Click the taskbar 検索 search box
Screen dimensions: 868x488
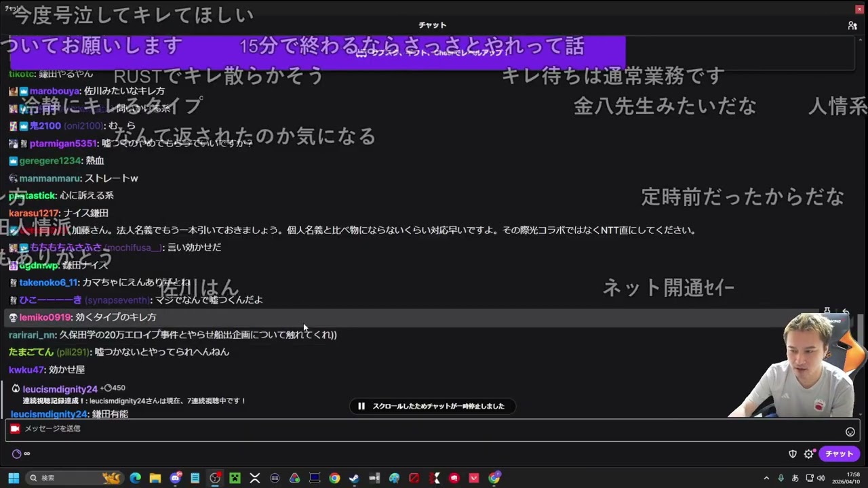click(x=75, y=478)
